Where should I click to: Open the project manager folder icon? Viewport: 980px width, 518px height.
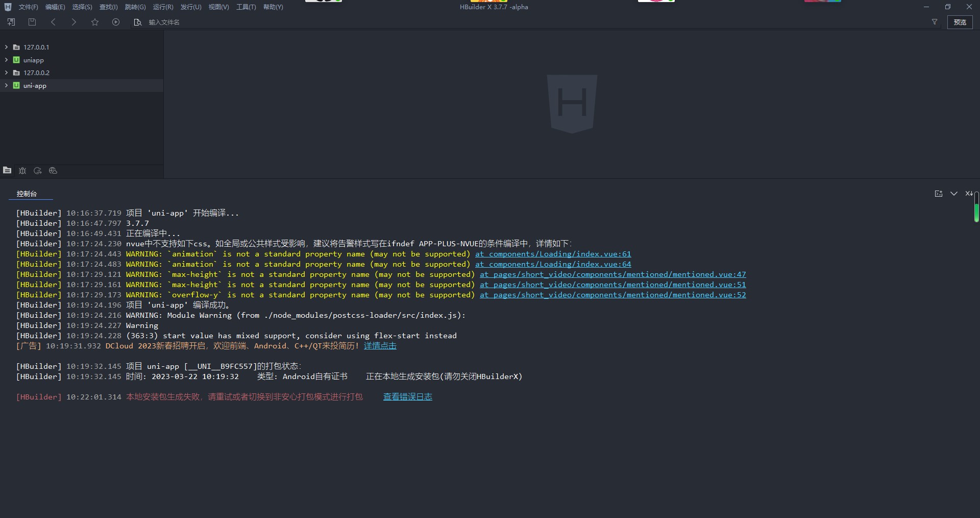point(7,170)
